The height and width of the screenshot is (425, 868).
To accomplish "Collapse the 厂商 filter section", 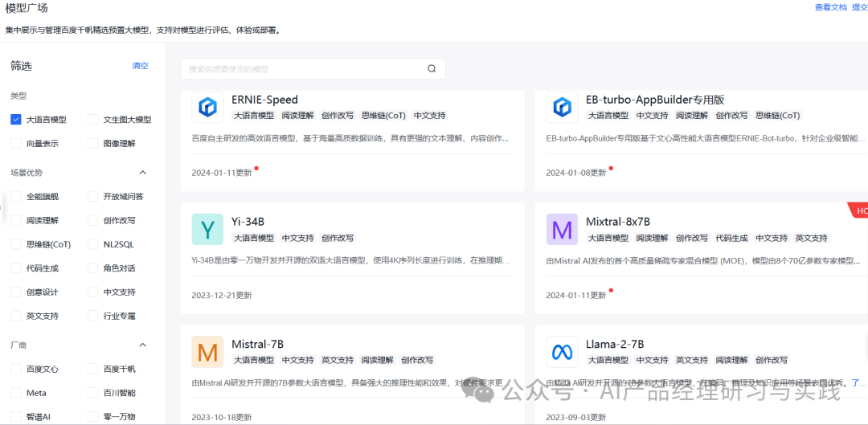I will (x=143, y=345).
